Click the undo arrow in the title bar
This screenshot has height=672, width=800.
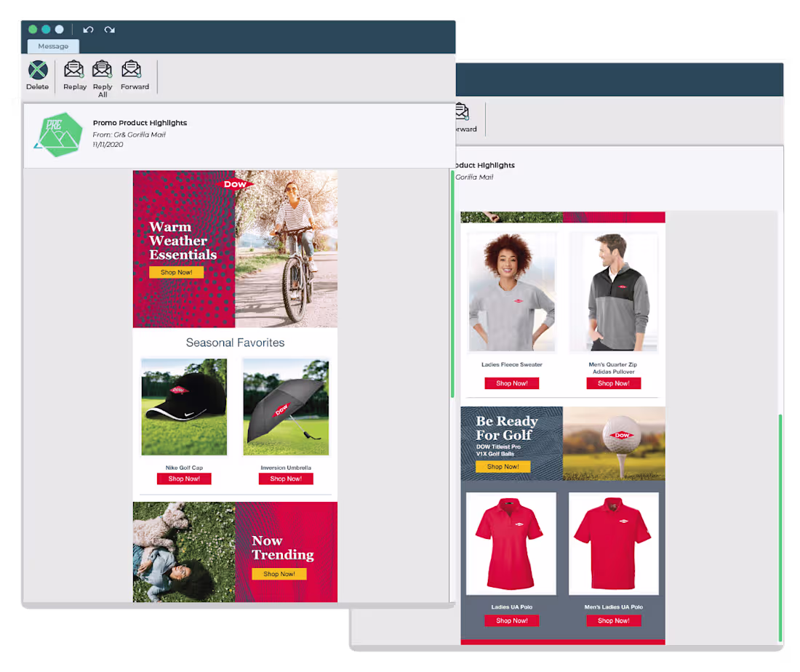88,29
